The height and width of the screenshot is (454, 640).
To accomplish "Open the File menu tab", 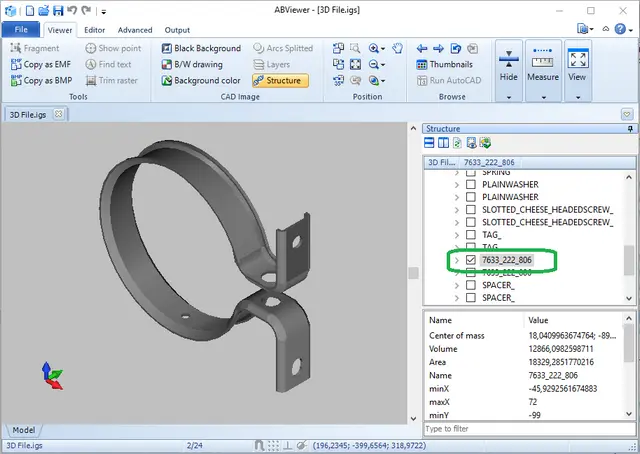I will click(21, 29).
